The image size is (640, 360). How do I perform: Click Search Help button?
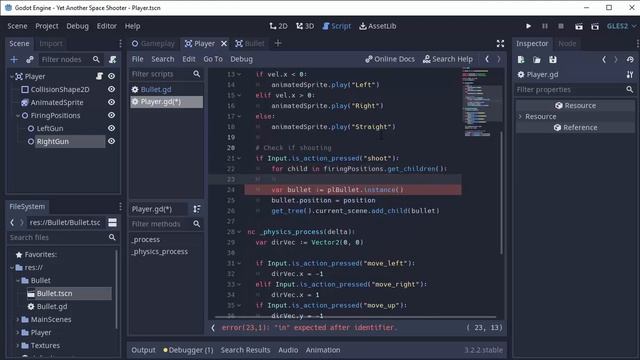(448, 59)
